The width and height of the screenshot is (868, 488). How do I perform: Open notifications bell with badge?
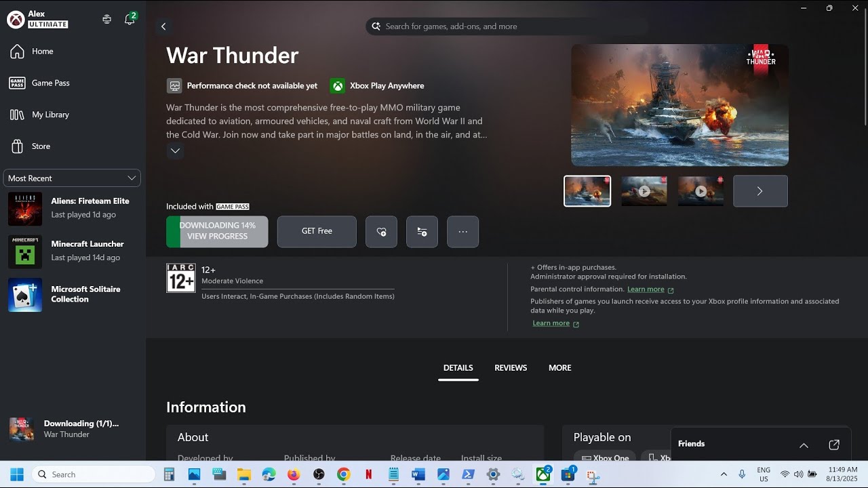tap(130, 19)
